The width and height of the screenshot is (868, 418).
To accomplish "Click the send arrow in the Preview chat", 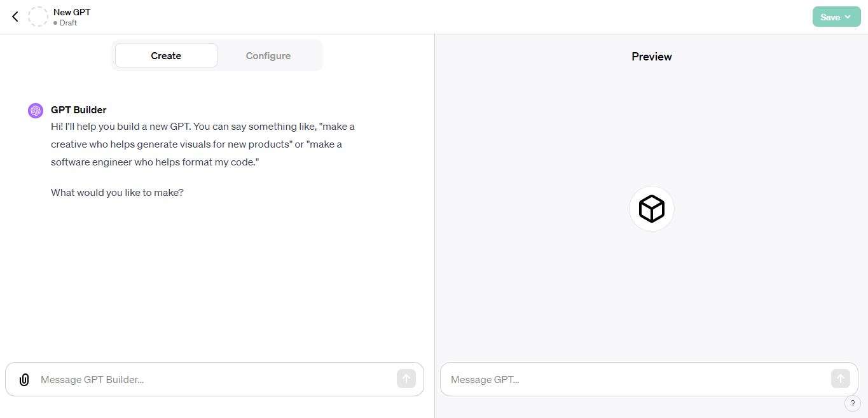I will (x=840, y=379).
